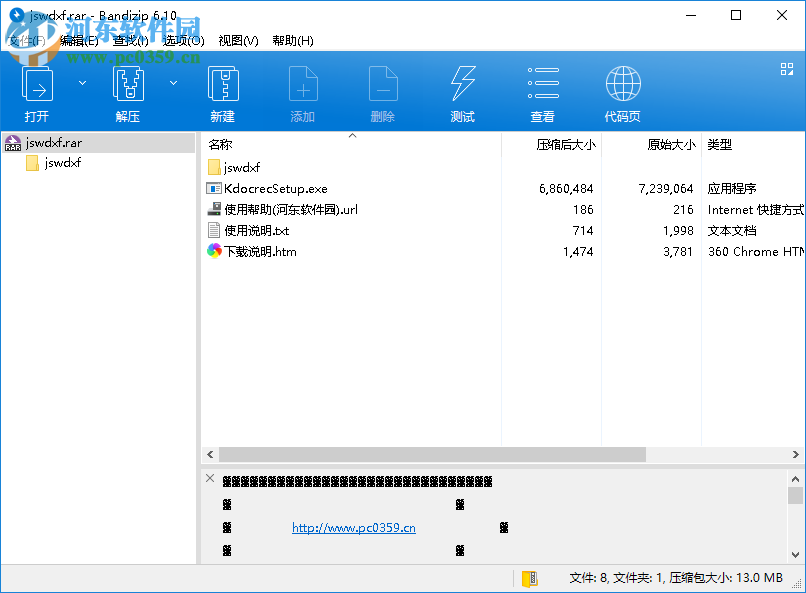Image resolution: width=806 pixels, height=593 pixels.
Task: Open the 帮助(H) menu
Action: click(291, 41)
